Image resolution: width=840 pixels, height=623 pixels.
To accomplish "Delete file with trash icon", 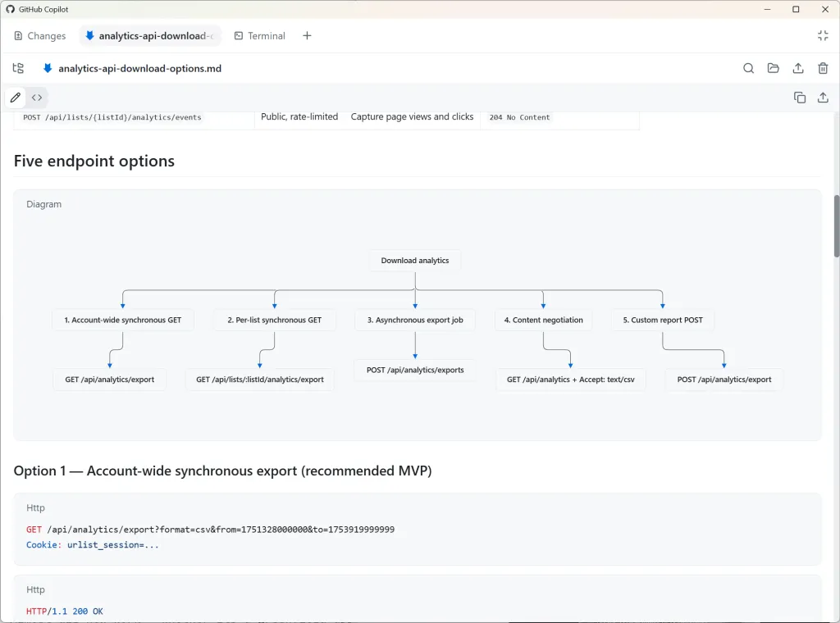I will (x=823, y=68).
